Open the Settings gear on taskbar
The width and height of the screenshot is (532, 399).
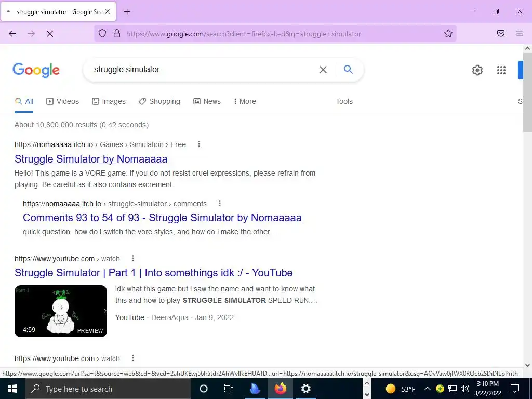[305, 389]
